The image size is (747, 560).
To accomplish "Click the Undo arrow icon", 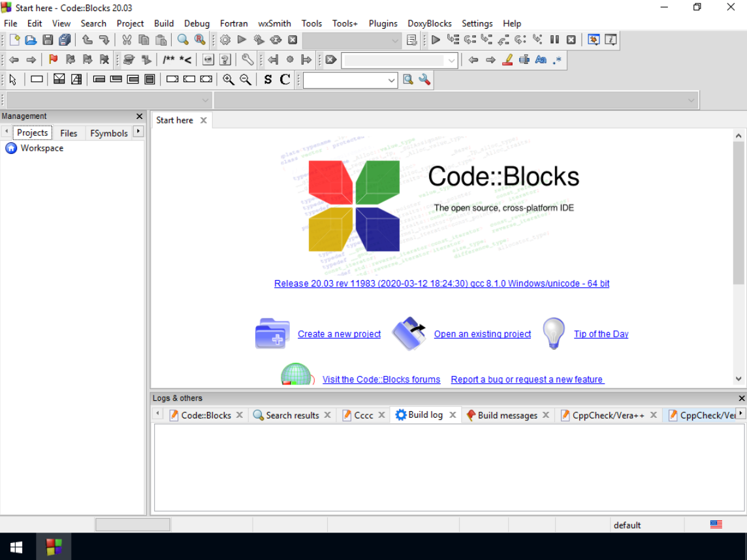I will 87,40.
